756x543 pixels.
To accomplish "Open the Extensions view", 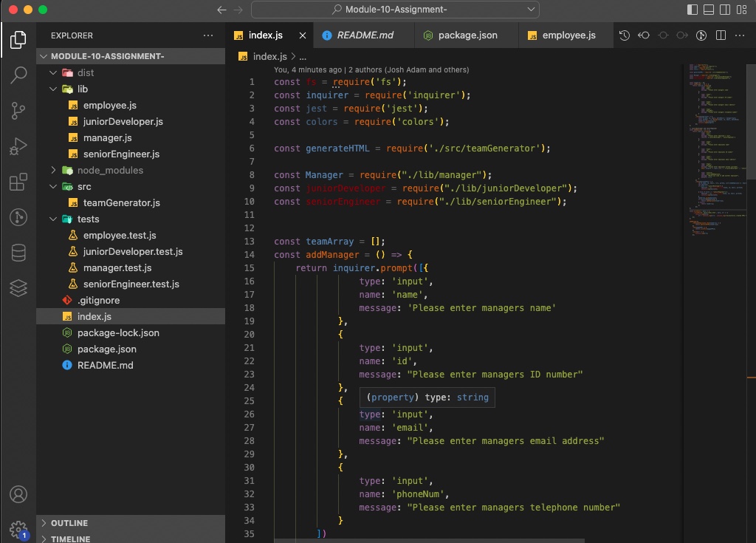I will pos(18,182).
